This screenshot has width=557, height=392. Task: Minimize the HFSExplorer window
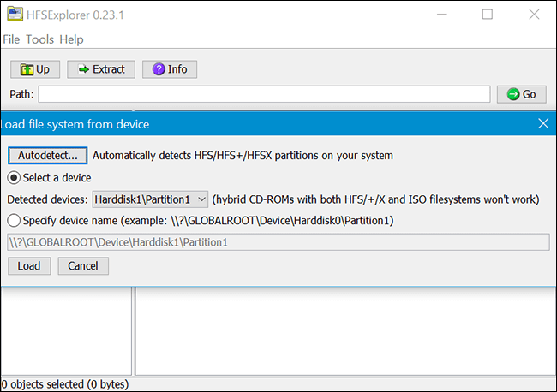pos(441,15)
